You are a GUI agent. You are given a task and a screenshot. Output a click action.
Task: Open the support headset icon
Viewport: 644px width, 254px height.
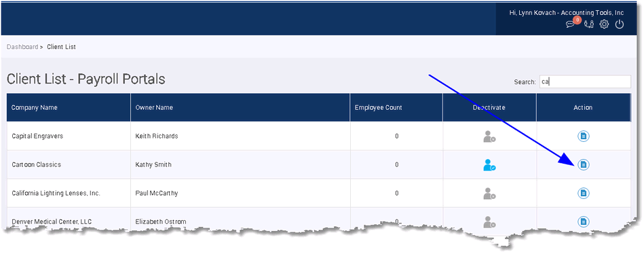click(x=589, y=24)
